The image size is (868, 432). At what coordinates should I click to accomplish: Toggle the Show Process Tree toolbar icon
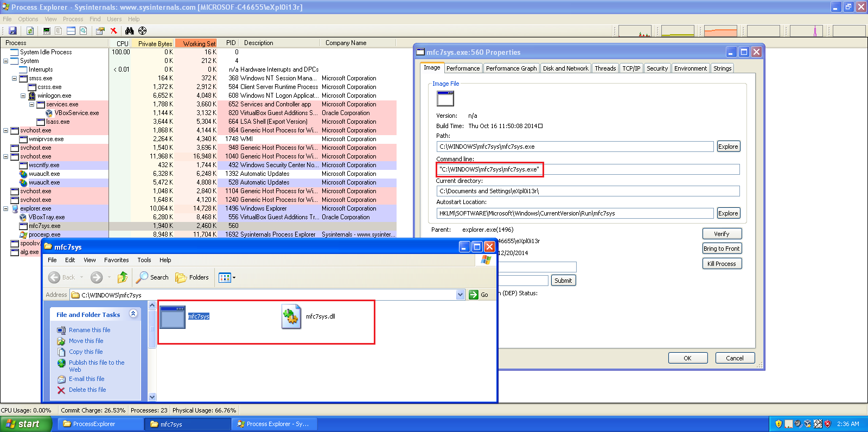tap(59, 31)
